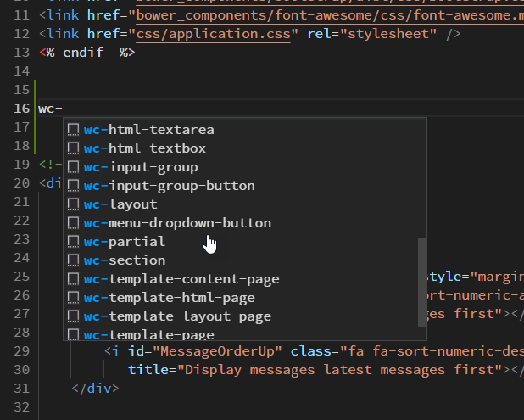The width and height of the screenshot is (524, 420).
Task: Click snippet icon beside wc-template-layout-page
Action: tap(73, 316)
